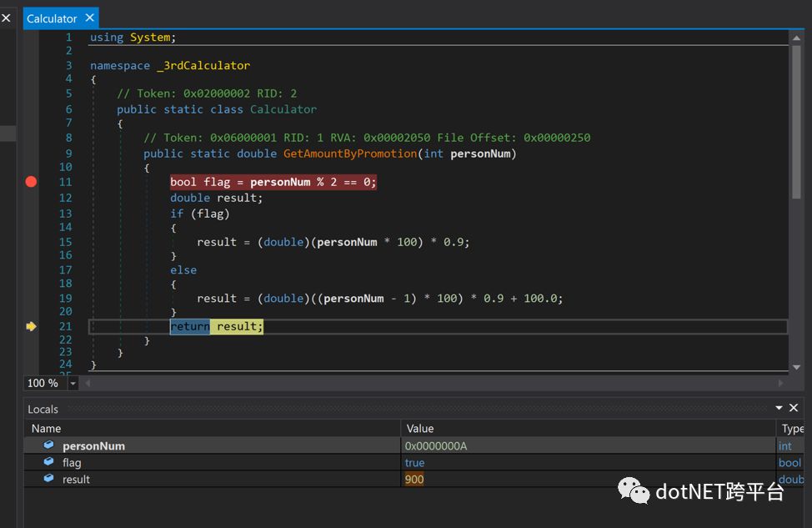Select the Calculator document tab

coord(52,18)
